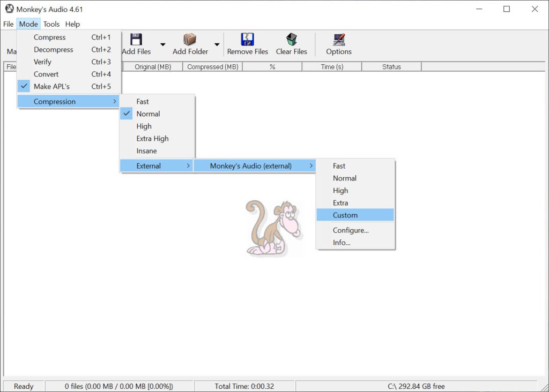Open the Add Files dropdown arrow
The height and width of the screenshot is (392, 549).
point(163,44)
